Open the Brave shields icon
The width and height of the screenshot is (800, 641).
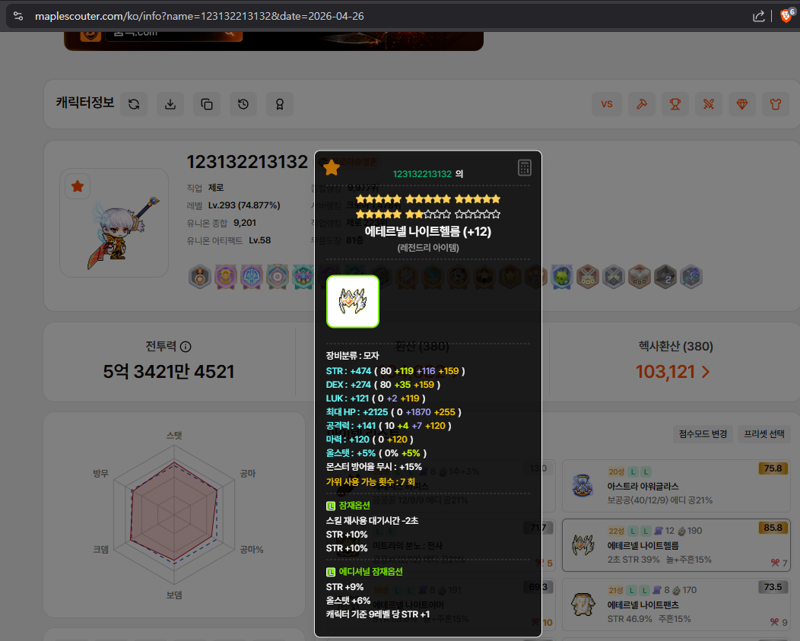coord(787,16)
